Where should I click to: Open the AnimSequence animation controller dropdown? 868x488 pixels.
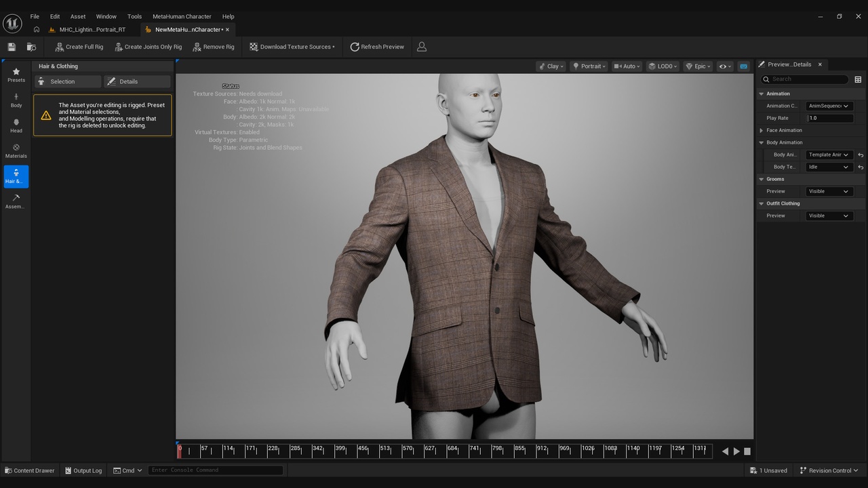point(829,106)
